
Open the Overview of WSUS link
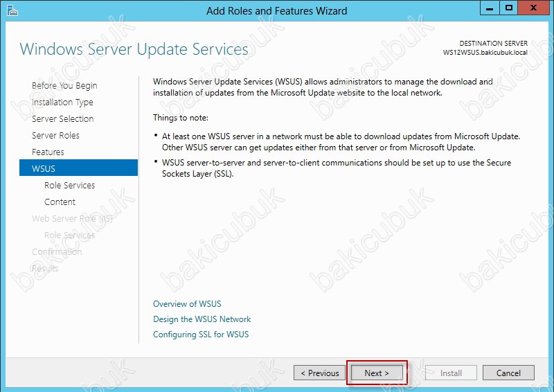pyautogui.click(x=187, y=304)
